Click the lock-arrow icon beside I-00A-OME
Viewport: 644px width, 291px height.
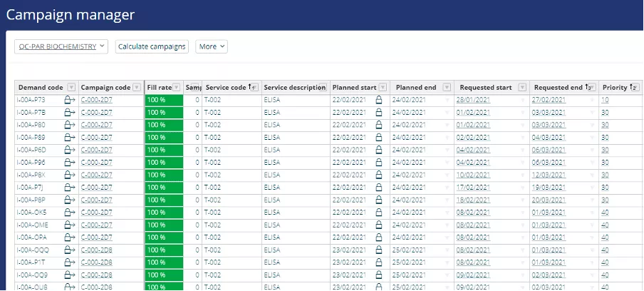[70, 225]
